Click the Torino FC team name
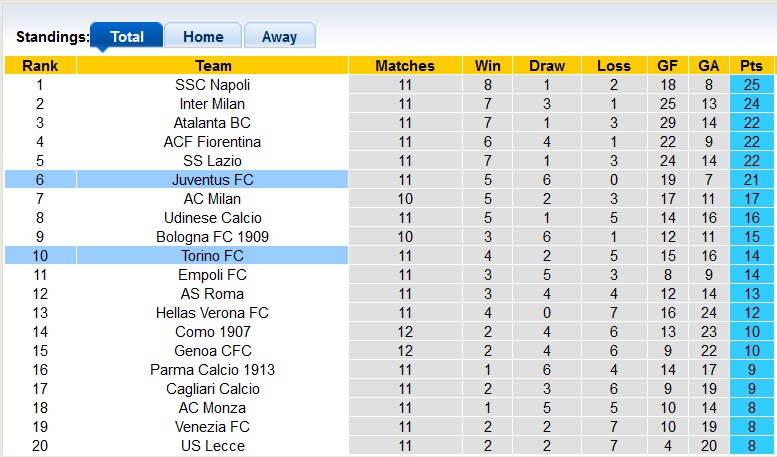This screenshot has width=777, height=457. [x=212, y=256]
